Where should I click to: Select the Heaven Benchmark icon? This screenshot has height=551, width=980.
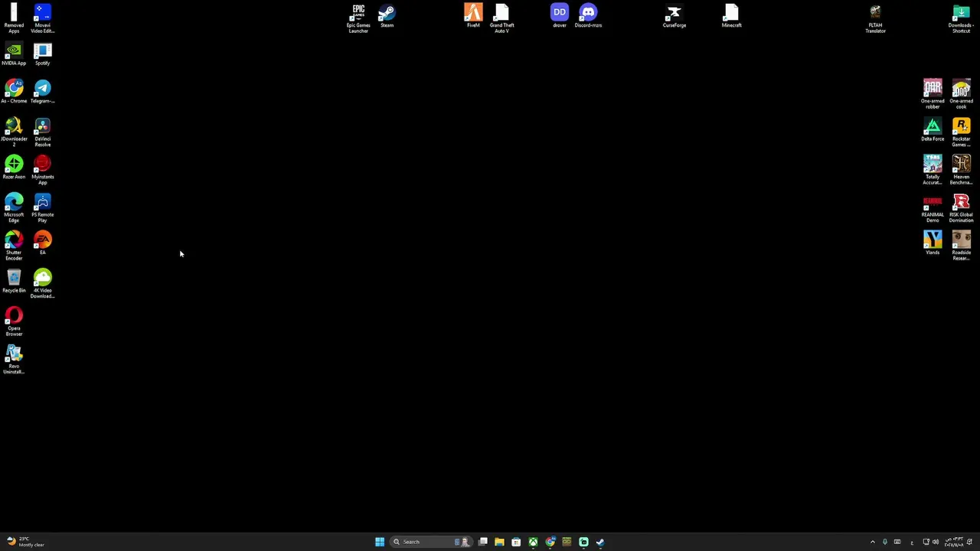click(x=961, y=170)
